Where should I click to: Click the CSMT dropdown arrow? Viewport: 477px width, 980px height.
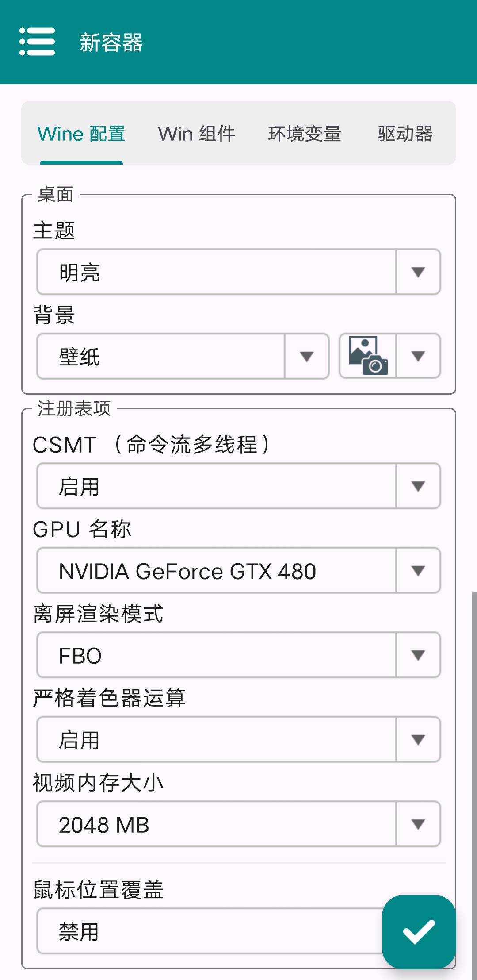pyautogui.click(x=418, y=486)
